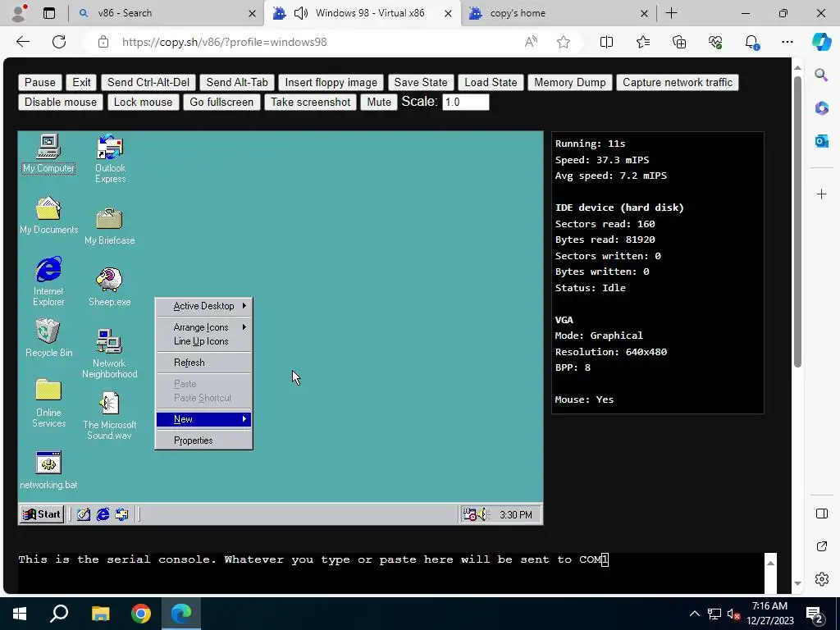840x630 pixels.
Task: Open Edge sidebar search icon
Action: tap(821, 75)
